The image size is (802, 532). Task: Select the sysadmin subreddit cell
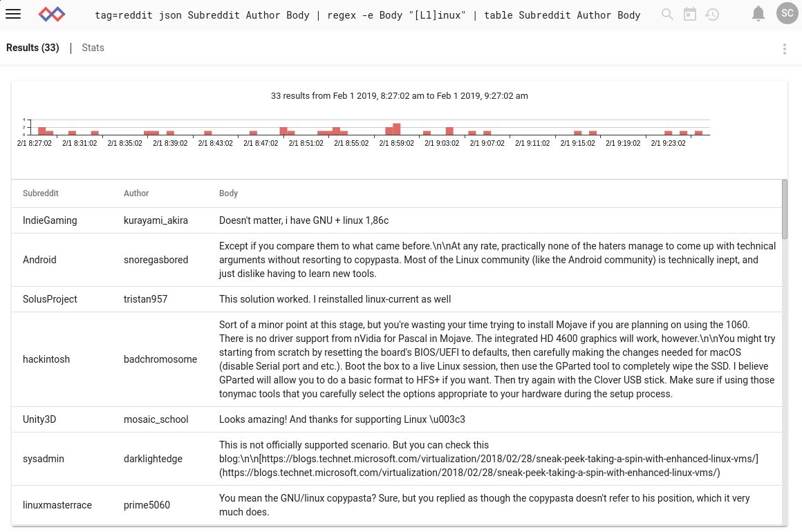coord(44,459)
